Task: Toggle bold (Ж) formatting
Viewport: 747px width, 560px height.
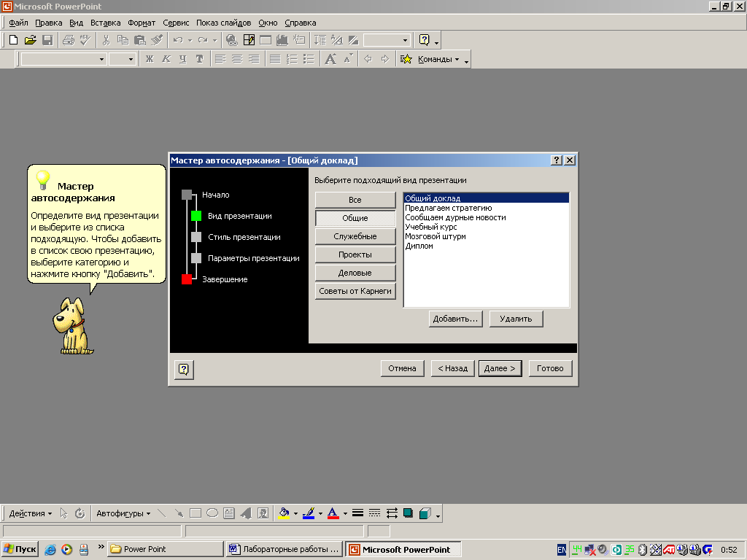Action: pos(150,59)
